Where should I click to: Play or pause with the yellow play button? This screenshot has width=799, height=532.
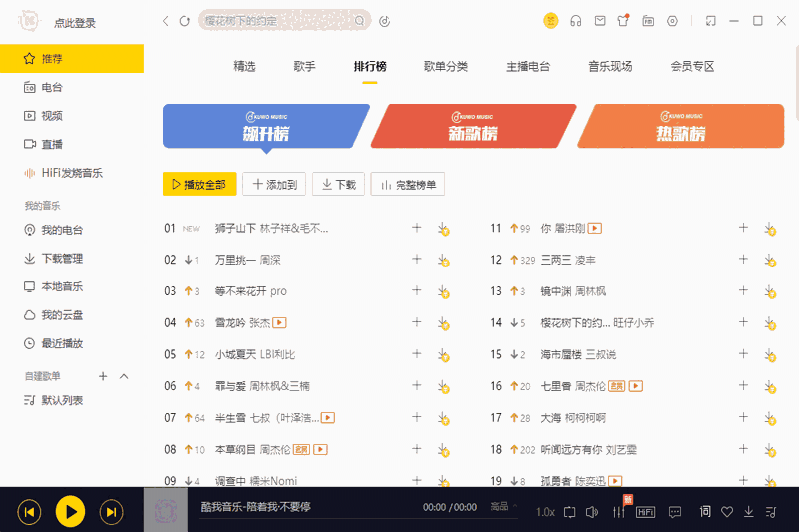pyautogui.click(x=70, y=512)
